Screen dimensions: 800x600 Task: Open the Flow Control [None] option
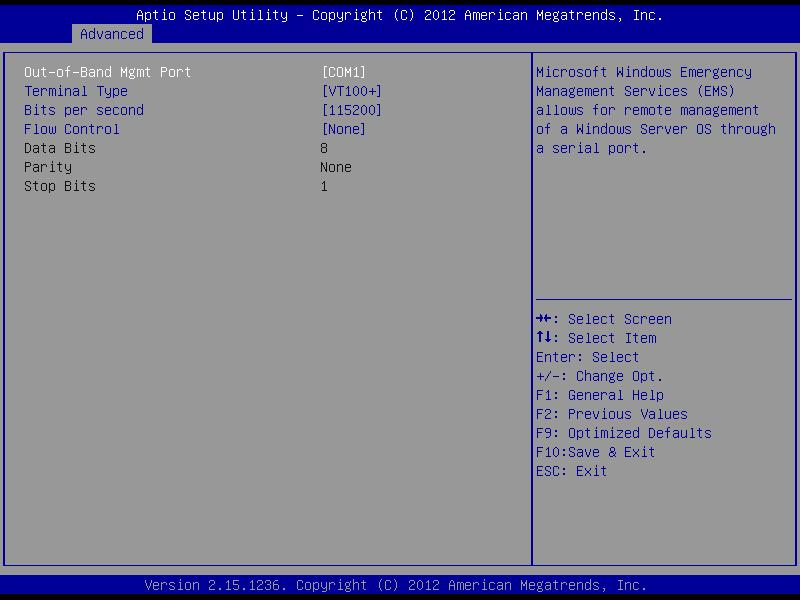pos(343,129)
